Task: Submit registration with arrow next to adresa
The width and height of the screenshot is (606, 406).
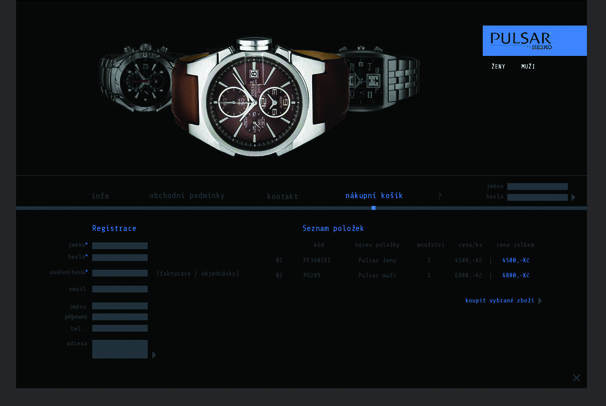Action: (x=153, y=355)
